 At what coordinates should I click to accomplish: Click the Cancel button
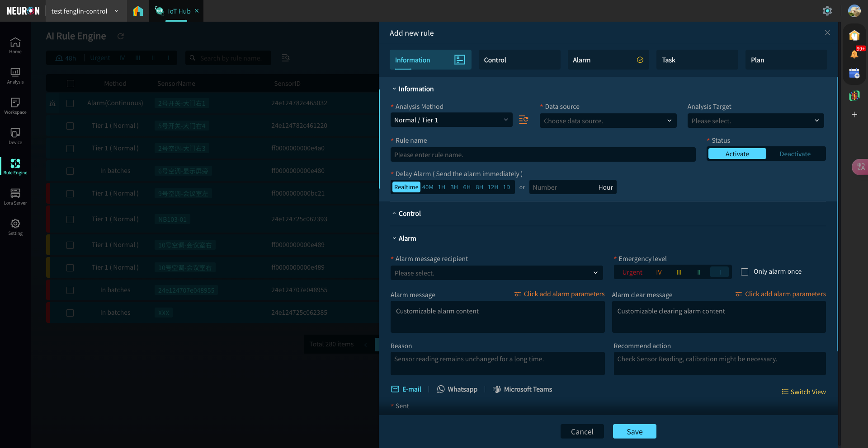582,431
